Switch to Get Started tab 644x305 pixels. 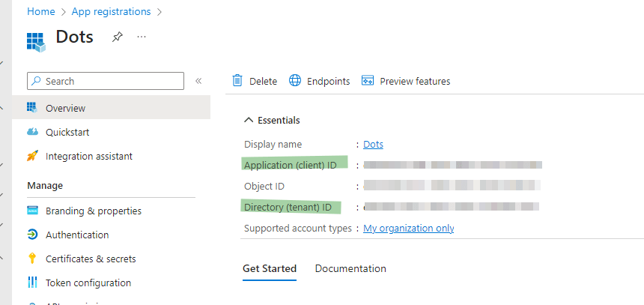coord(270,269)
